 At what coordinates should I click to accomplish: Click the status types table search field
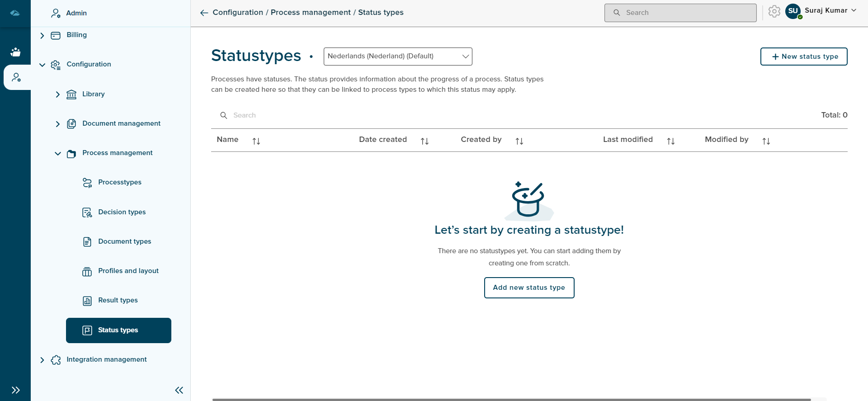click(316, 115)
